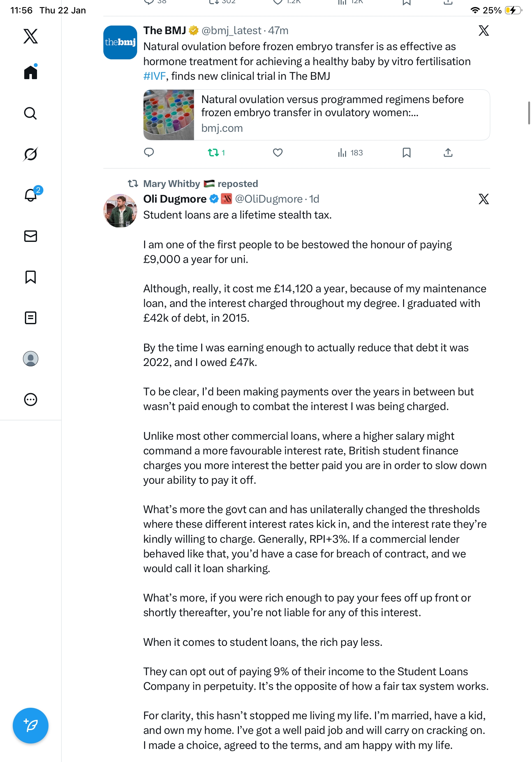Open Grok menu on The BMJ post
Screen dimensions: 532x762
click(484, 31)
